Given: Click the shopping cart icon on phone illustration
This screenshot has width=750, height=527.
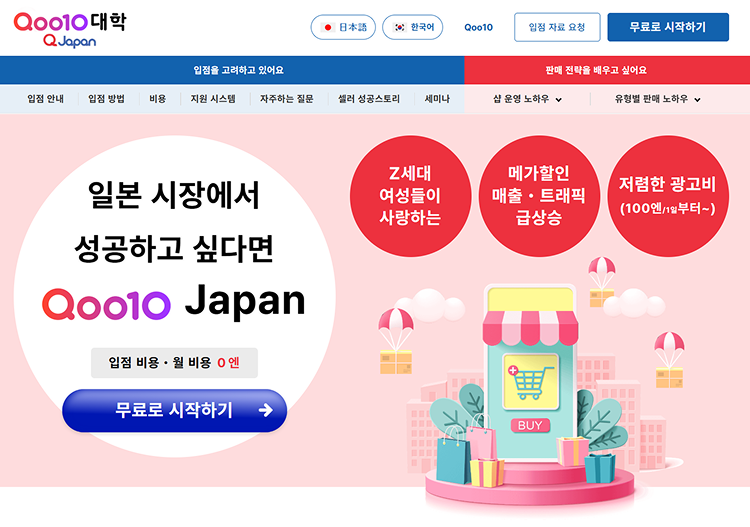Looking at the screenshot, I should (x=531, y=382).
